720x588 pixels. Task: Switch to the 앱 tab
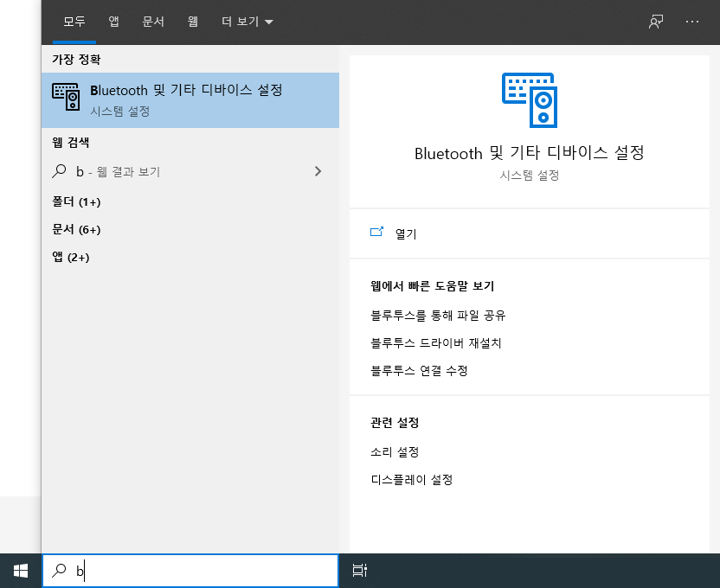click(114, 22)
